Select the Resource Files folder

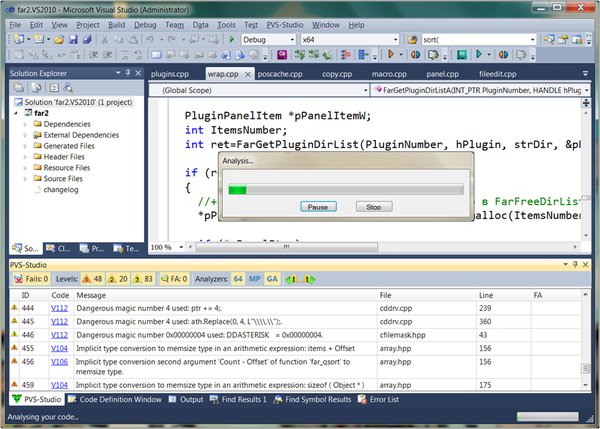click(x=67, y=168)
